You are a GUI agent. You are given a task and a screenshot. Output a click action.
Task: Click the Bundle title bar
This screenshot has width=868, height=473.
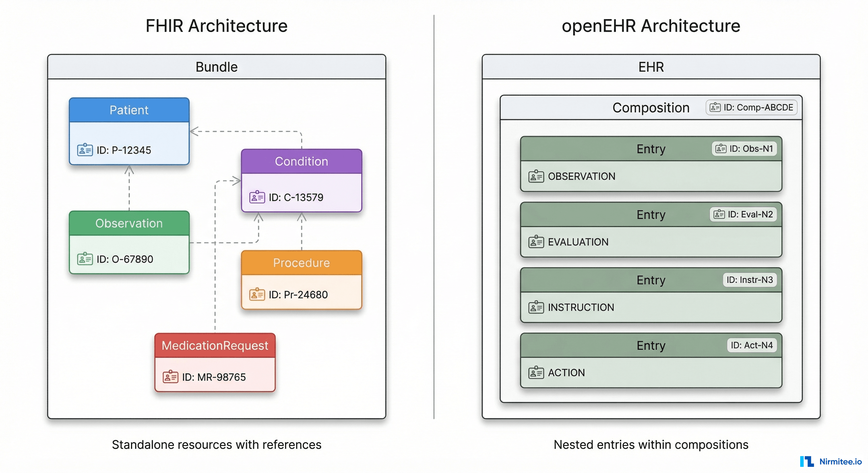[x=217, y=67]
